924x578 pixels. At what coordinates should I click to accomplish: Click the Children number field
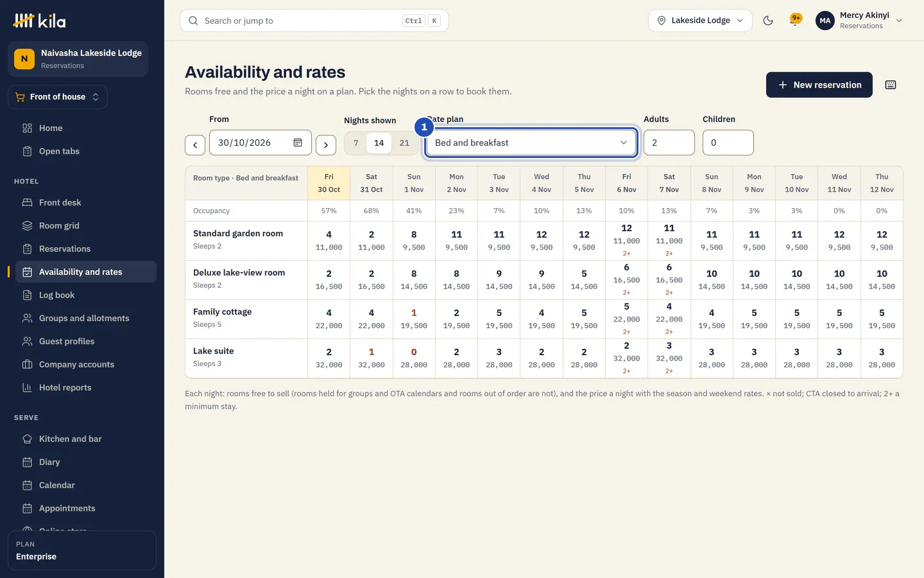tap(728, 143)
